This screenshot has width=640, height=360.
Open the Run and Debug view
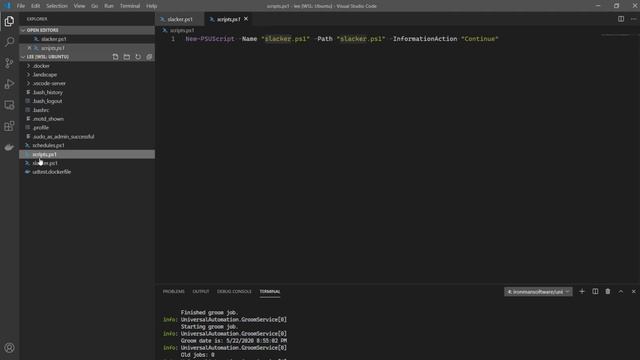click(x=9, y=84)
